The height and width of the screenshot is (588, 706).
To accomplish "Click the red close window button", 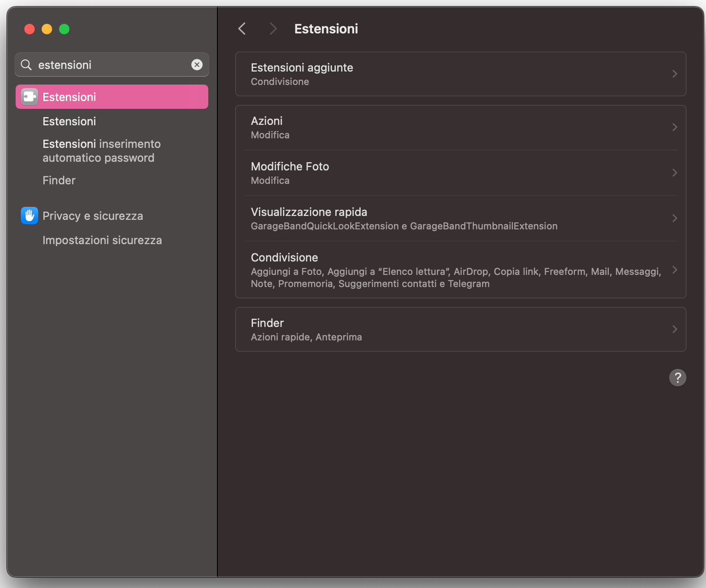I will click(x=30, y=29).
